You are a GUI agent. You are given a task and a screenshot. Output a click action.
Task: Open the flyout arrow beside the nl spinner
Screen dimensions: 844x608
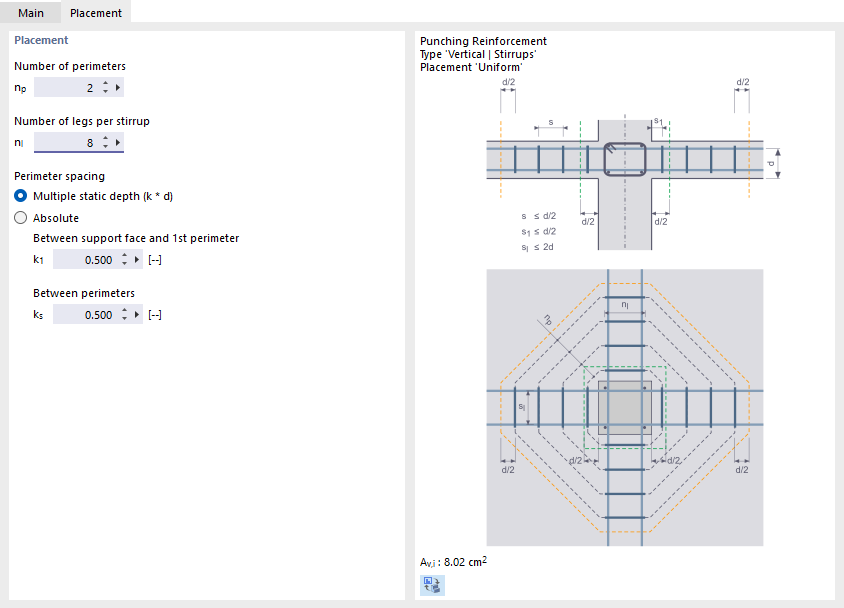(118, 142)
